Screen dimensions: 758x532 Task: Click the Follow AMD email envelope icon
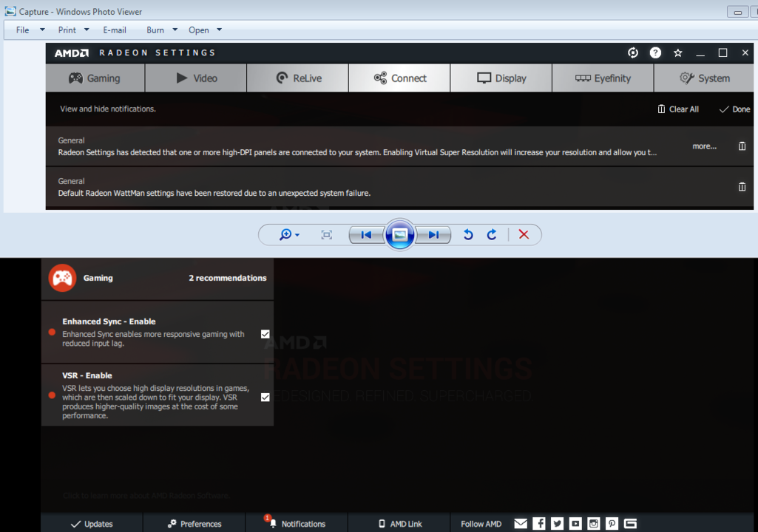pos(521,524)
